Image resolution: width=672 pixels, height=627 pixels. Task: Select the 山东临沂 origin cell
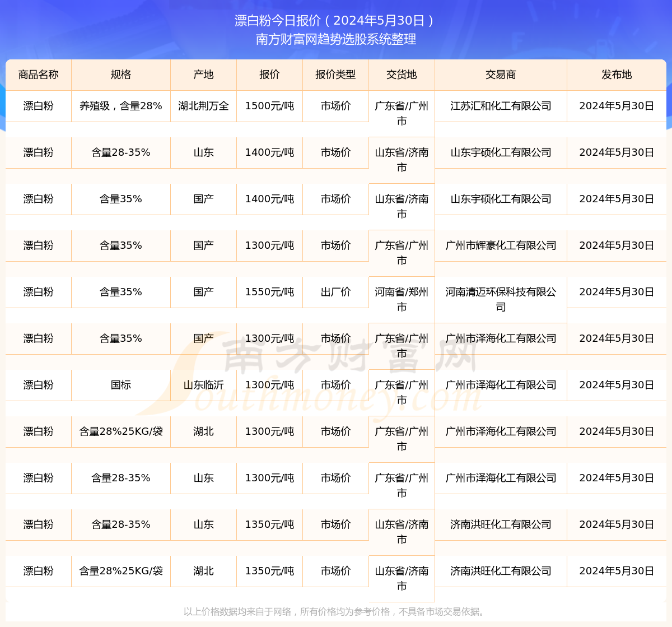203,385
